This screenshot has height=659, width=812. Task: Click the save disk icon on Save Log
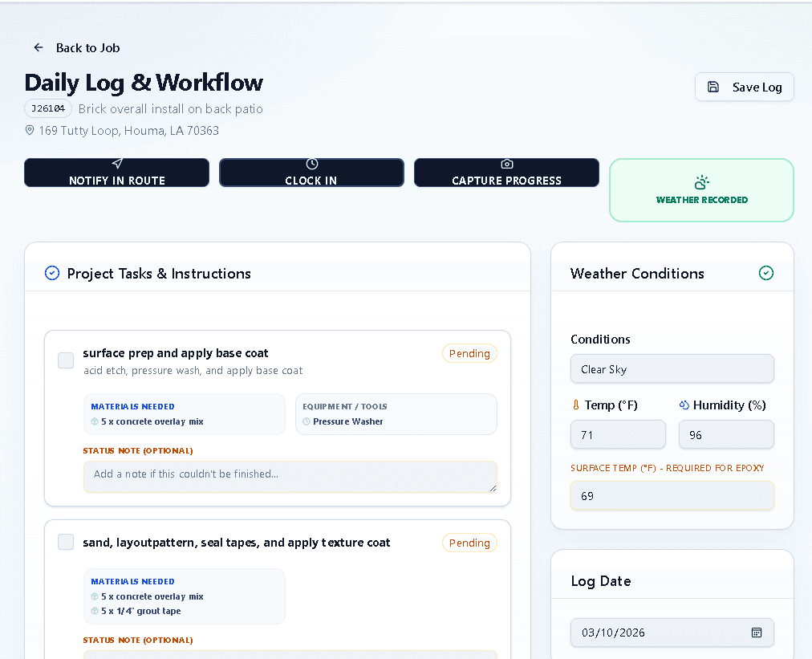click(713, 86)
